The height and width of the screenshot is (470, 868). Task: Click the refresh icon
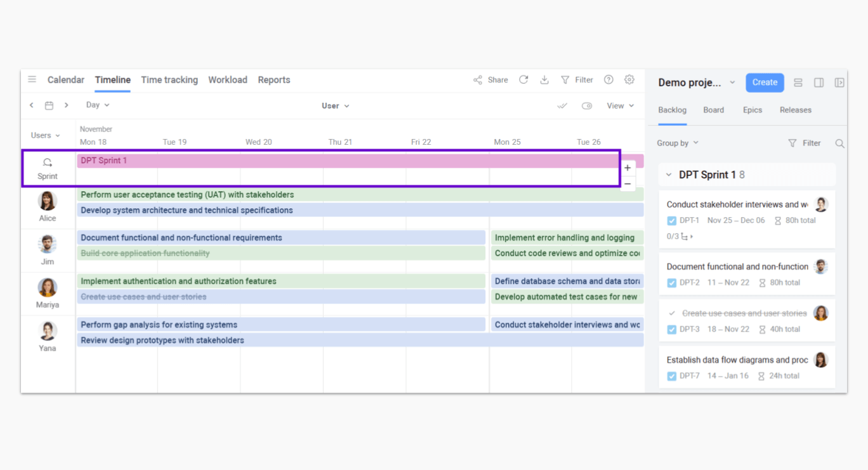click(523, 80)
